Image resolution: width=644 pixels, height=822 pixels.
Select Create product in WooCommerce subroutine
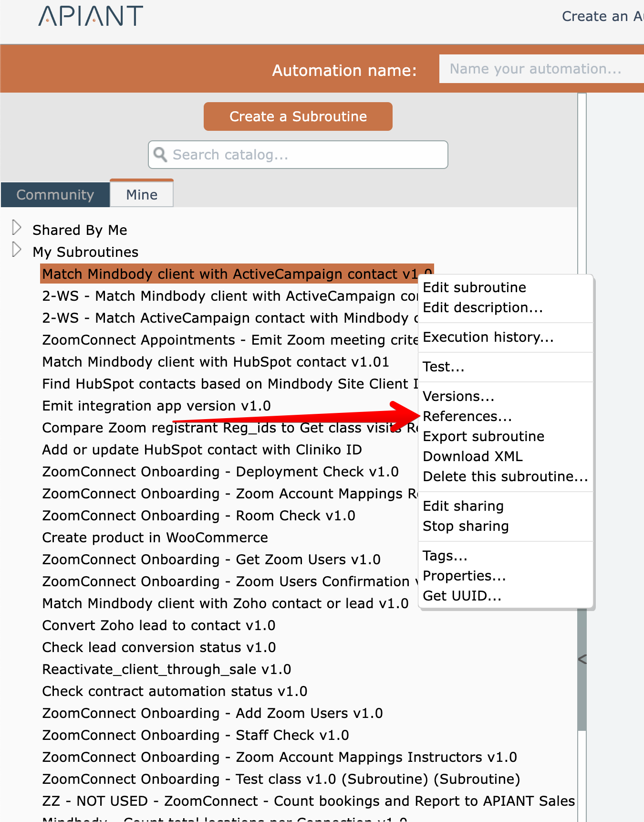(x=155, y=537)
